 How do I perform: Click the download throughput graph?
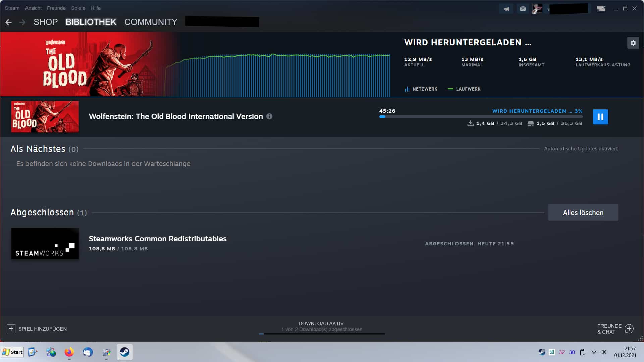click(278, 75)
